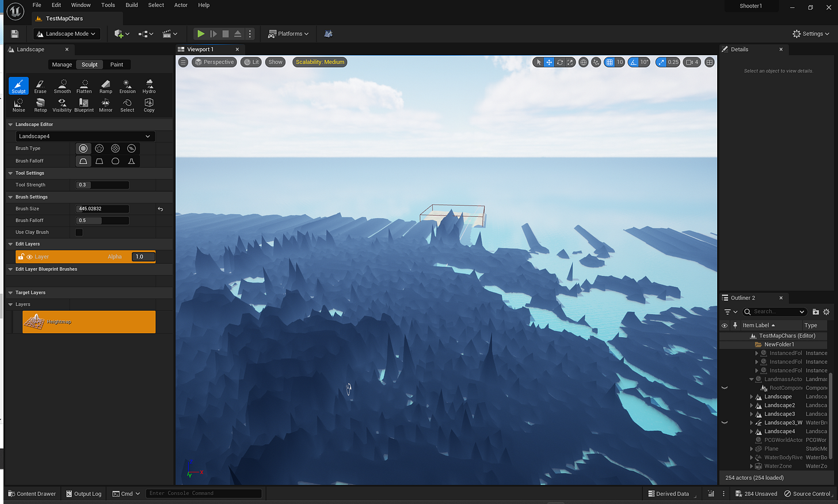Select the landscape Copy tool
The width and height of the screenshot is (838, 504).
tap(149, 105)
